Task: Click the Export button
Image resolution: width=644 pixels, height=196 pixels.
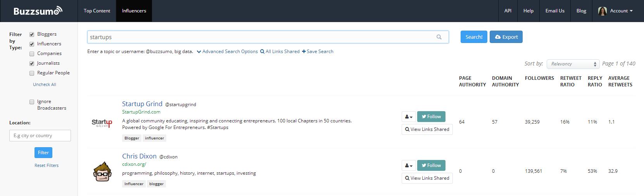Action: pyautogui.click(x=506, y=37)
